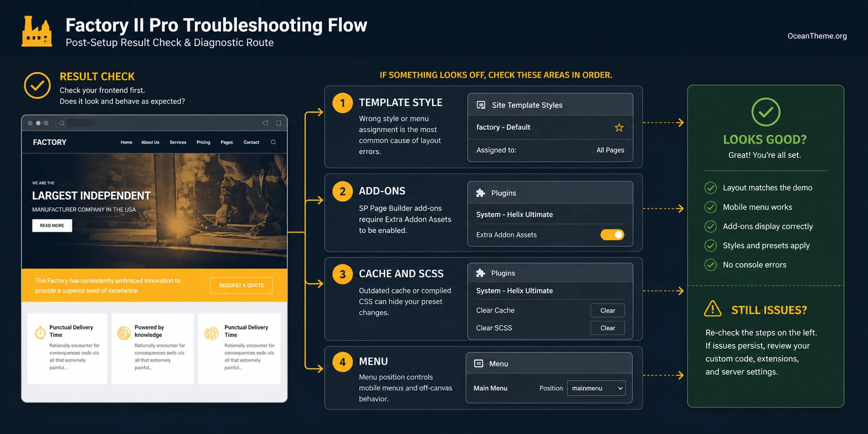
Task: Click the yellow factory logo icon
Action: (x=37, y=31)
